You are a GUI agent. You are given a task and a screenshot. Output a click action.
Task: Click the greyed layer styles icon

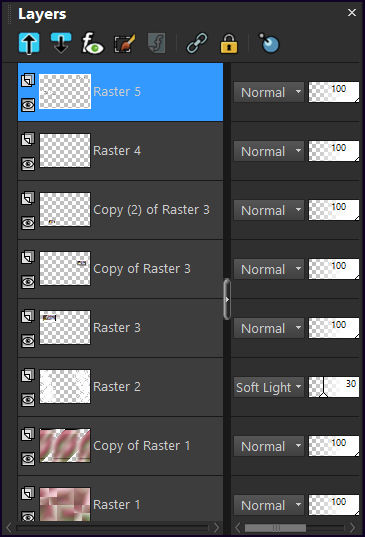click(156, 43)
